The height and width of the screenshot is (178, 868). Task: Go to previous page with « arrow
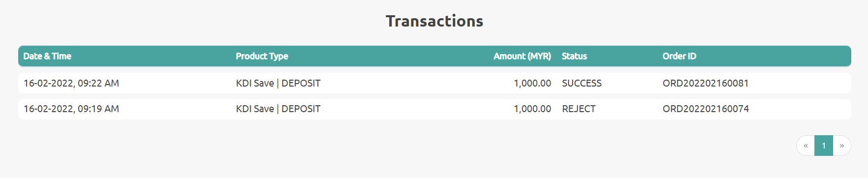806,146
